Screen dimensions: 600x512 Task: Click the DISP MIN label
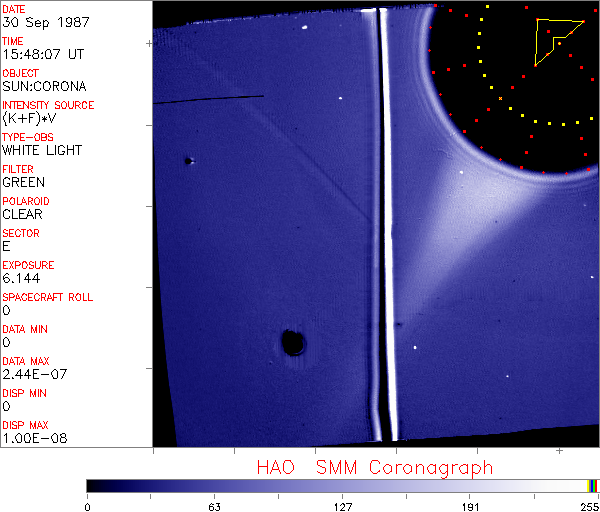click(x=24, y=393)
